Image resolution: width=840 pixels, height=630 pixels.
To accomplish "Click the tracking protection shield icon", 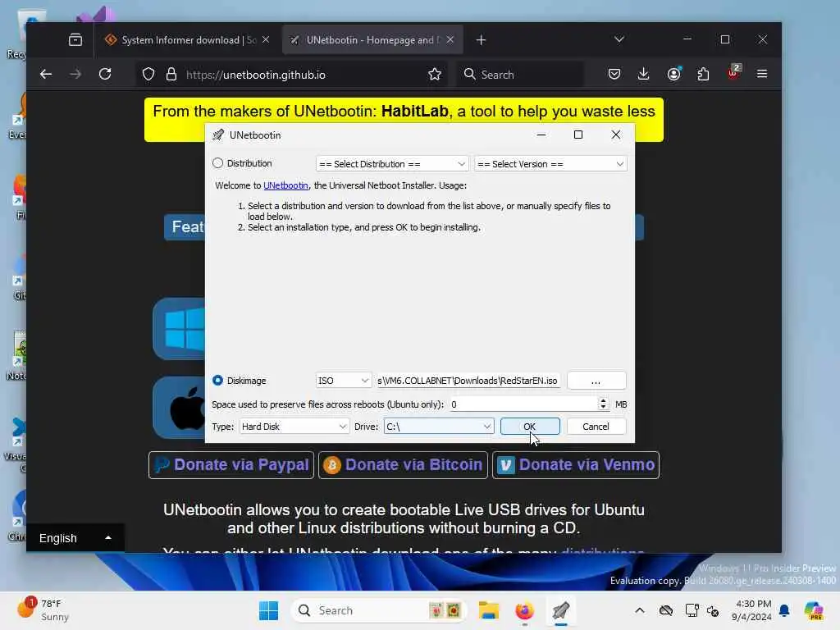I will tap(148, 75).
